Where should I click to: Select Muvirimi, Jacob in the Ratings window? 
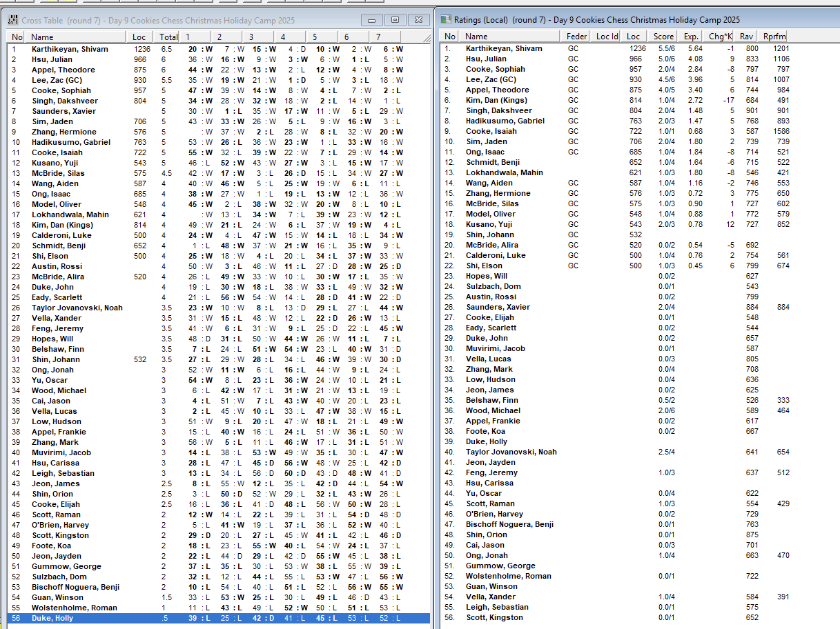[495, 348]
